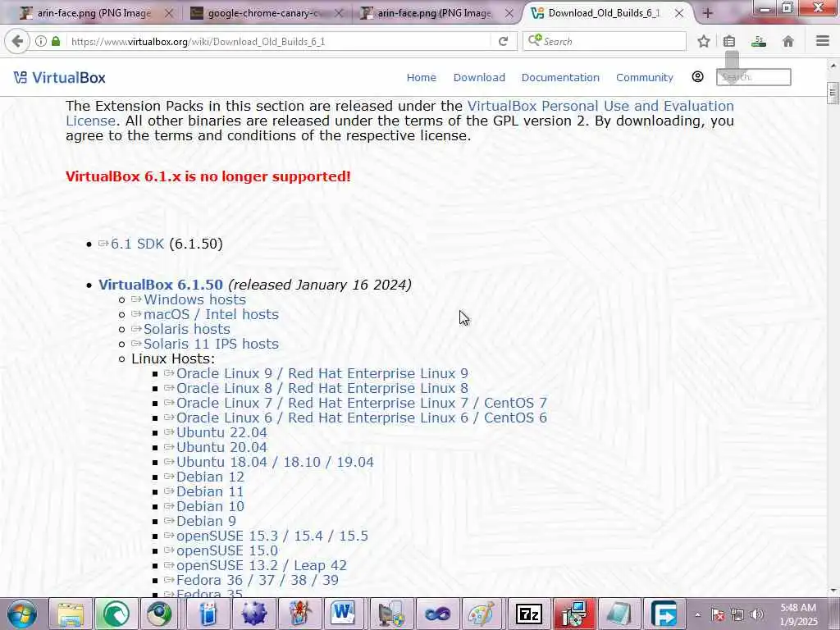
Task: Open Oracle Linux 8 / RHEL 8 link
Action: pyautogui.click(x=322, y=388)
